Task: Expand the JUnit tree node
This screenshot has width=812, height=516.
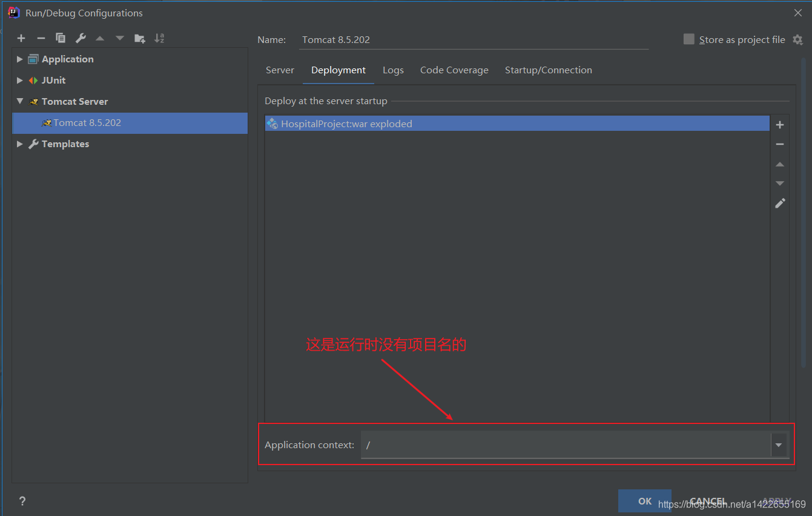Action: [20, 81]
